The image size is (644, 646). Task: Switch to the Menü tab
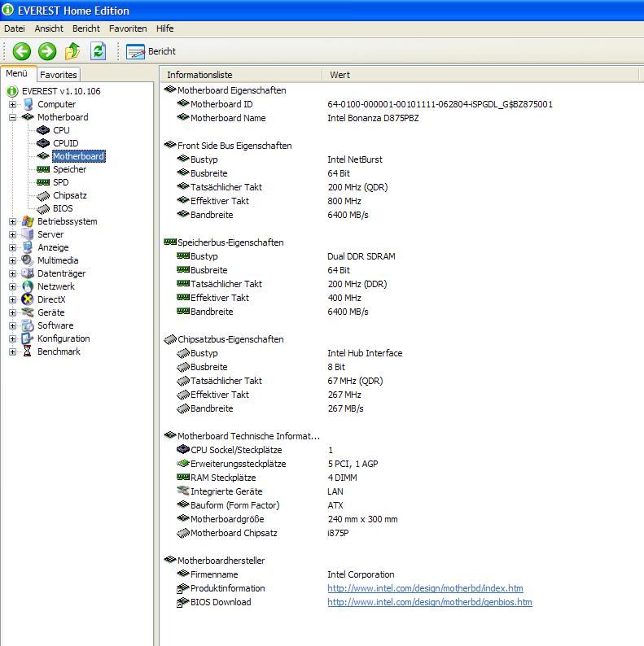17,73
